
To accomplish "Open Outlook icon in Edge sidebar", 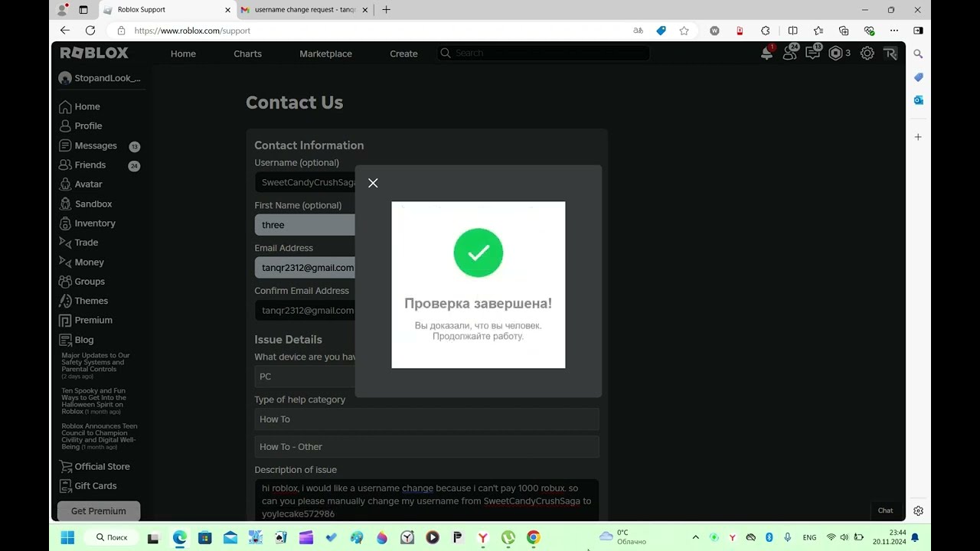I will coord(918,100).
